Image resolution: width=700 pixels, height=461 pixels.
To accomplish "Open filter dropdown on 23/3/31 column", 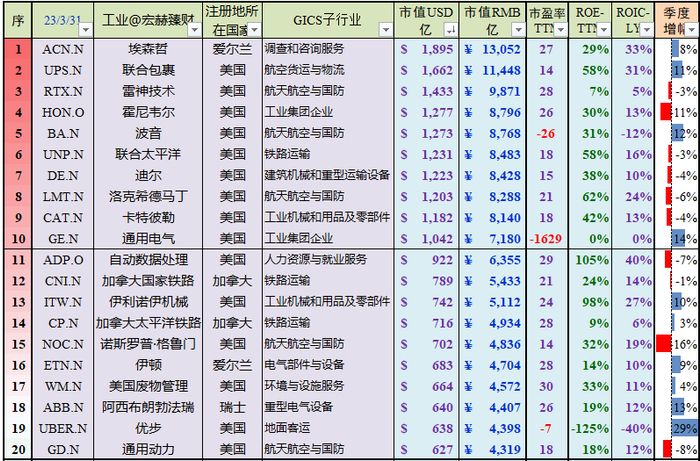I will (86, 30).
